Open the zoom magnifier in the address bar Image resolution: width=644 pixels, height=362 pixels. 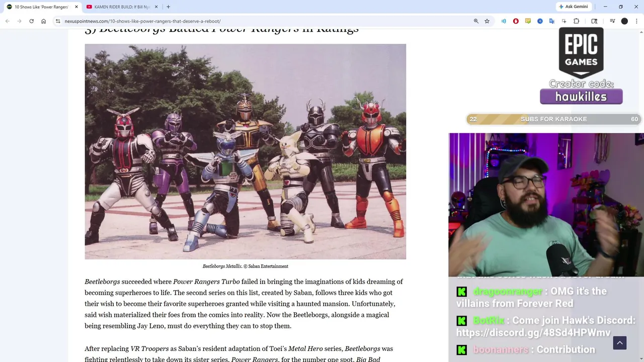pos(476,21)
